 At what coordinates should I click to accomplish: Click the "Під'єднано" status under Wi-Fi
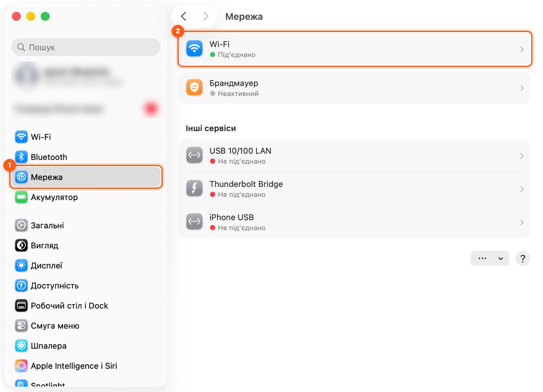click(x=237, y=55)
